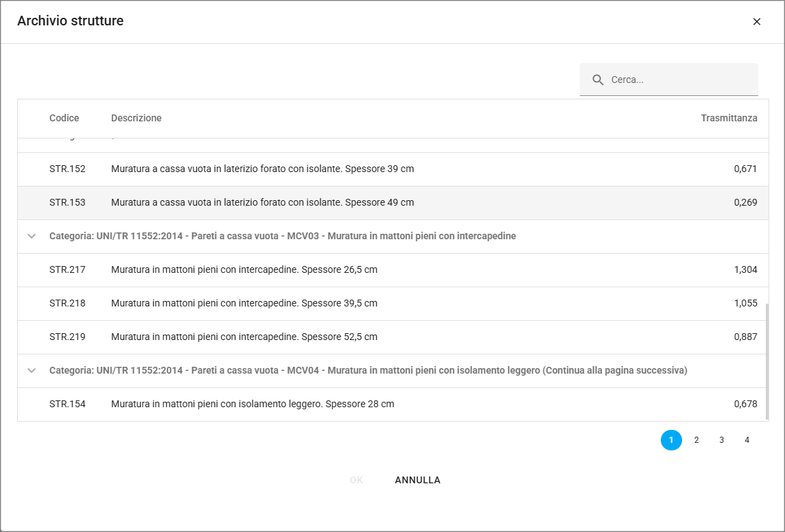Screen dimensions: 785x532
Task: Sort by the Codice column header
Action: point(64,118)
